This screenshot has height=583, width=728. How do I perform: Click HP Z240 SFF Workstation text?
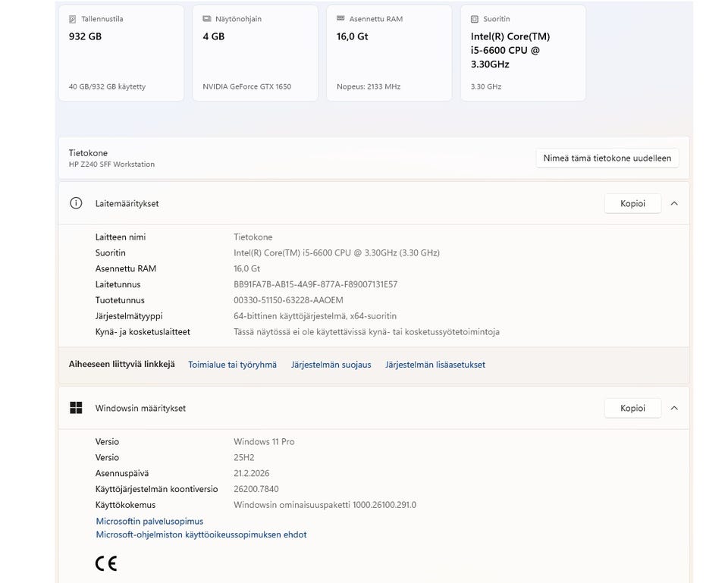(111, 165)
